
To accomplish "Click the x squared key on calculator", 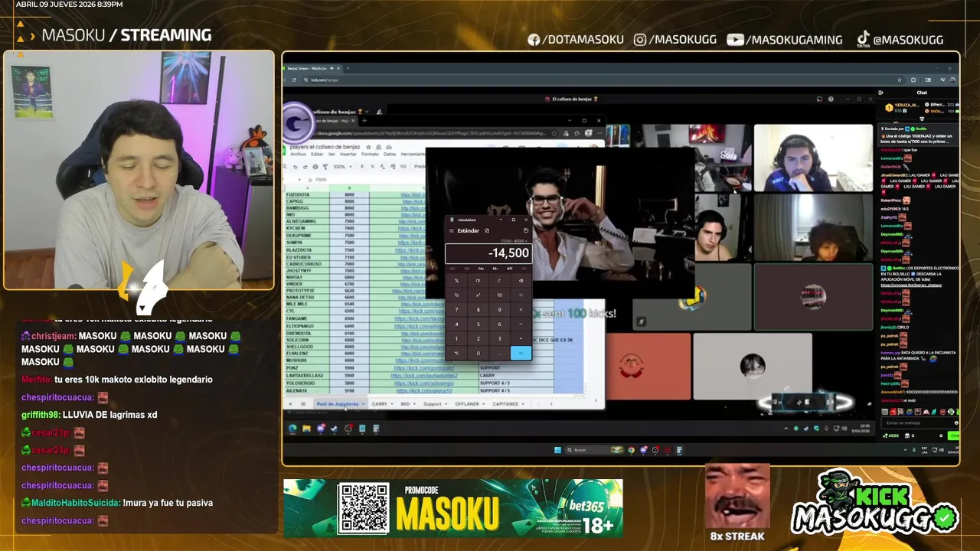I will 478,295.
